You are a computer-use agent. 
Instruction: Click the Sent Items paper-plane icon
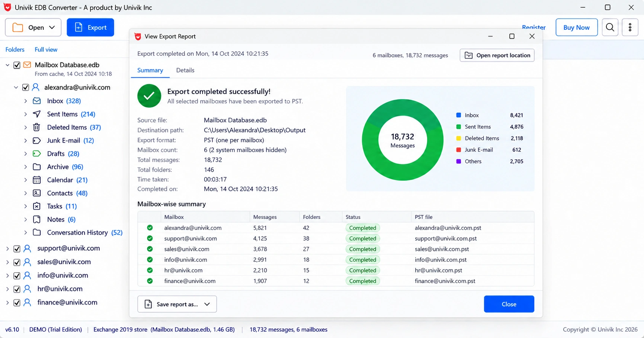coord(37,114)
